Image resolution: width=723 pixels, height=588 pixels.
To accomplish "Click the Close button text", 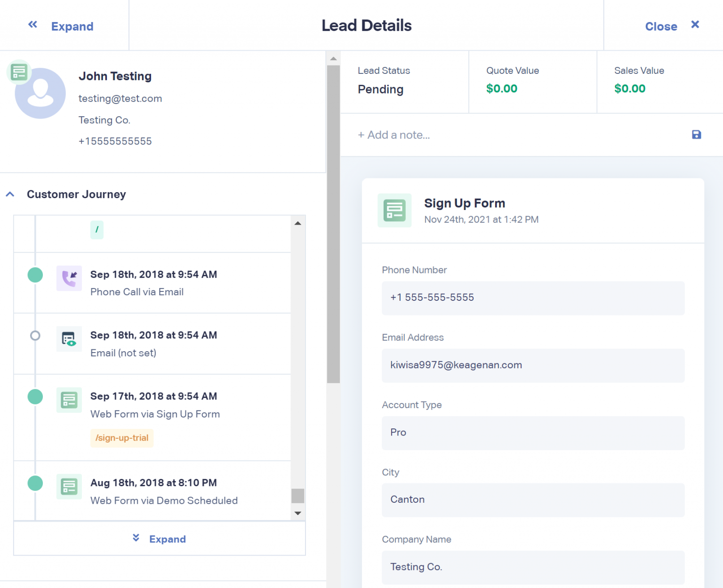I will pos(661,26).
